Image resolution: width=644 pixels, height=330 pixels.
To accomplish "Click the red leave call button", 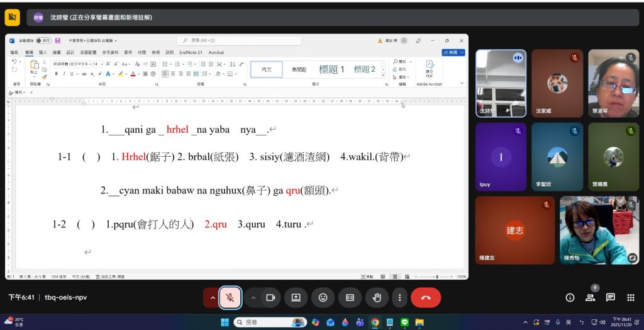I will tap(426, 297).
